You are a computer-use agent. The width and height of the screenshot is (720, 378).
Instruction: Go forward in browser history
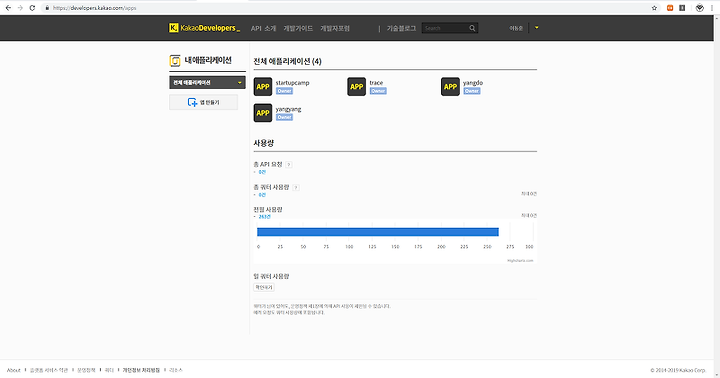pos(20,8)
